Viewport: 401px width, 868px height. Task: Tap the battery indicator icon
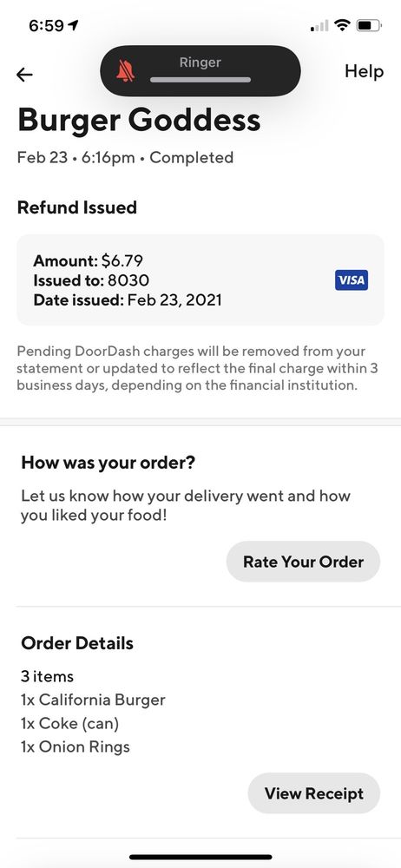click(369, 25)
